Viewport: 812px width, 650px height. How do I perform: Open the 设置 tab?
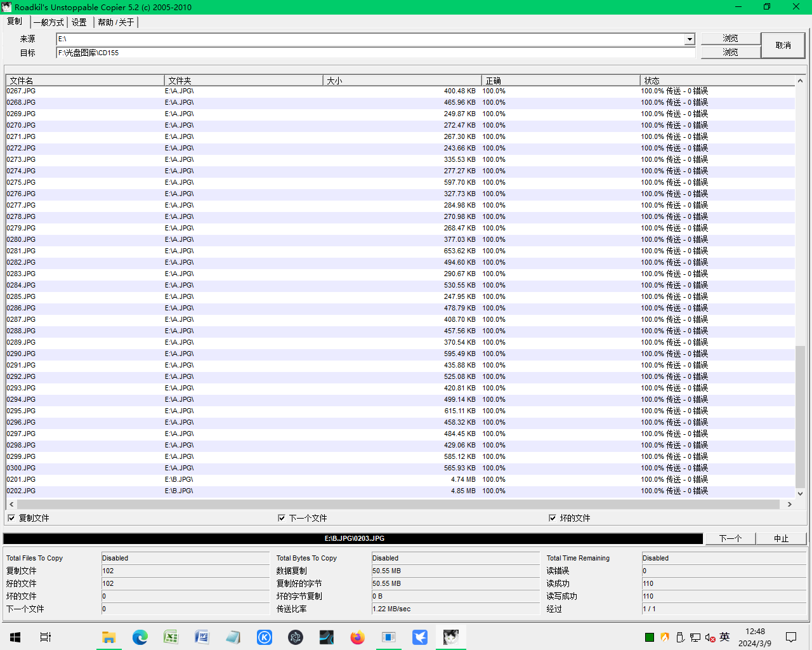[x=79, y=22]
